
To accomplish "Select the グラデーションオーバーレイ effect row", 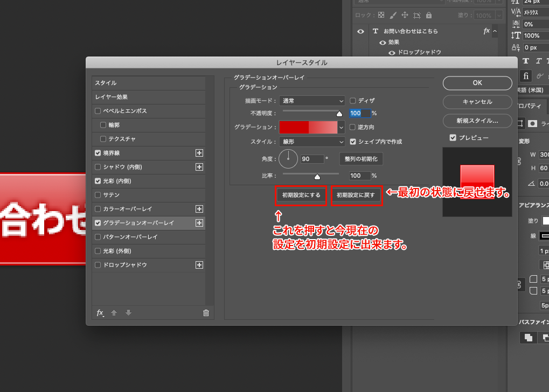I will pos(149,223).
